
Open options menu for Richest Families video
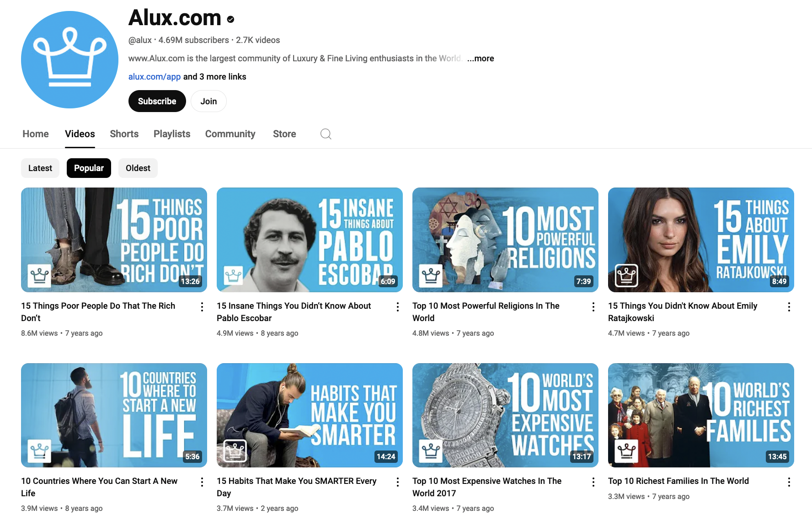(x=789, y=482)
